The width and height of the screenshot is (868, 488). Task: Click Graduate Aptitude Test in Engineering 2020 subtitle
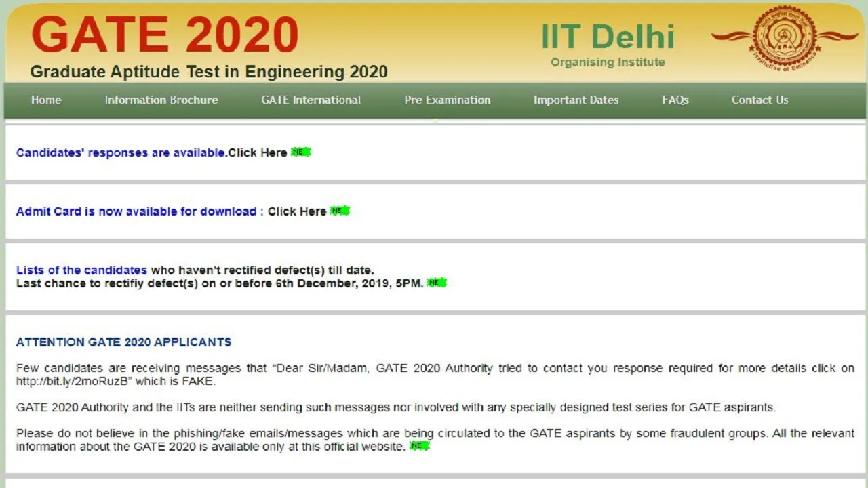tap(209, 72)
